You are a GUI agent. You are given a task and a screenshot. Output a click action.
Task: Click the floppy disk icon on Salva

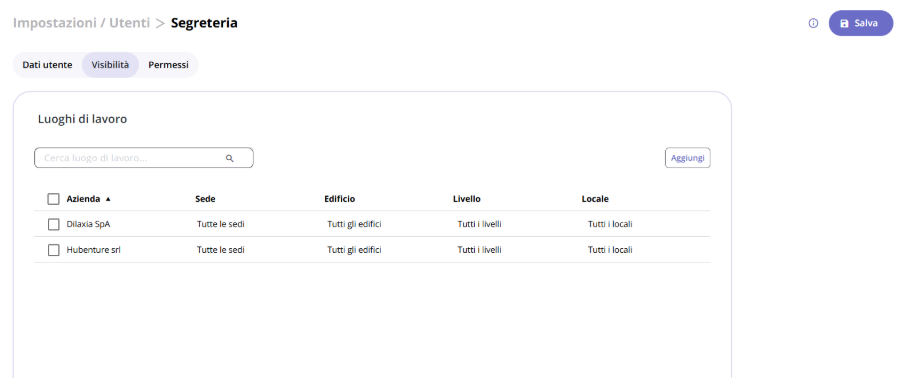tap(844, 24)
